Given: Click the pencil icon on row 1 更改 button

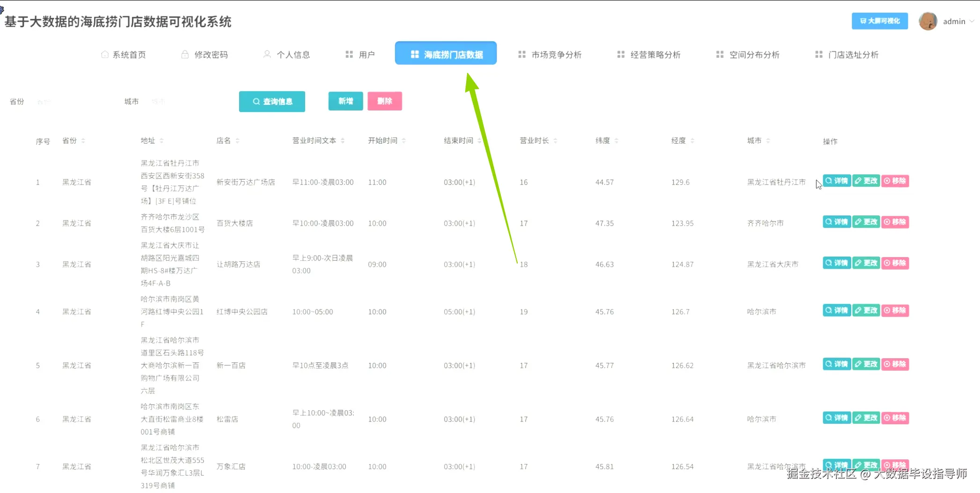Looking at the screenshot, I should tap(857, 181).
